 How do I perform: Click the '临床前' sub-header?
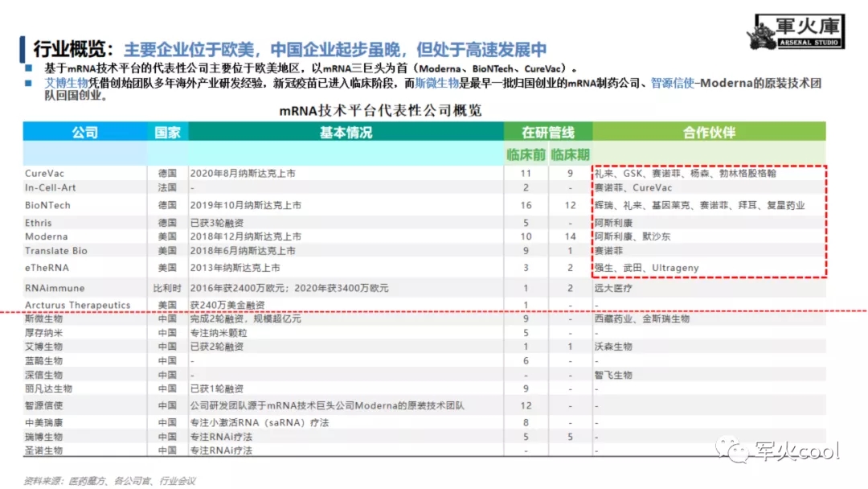point(526,154)
